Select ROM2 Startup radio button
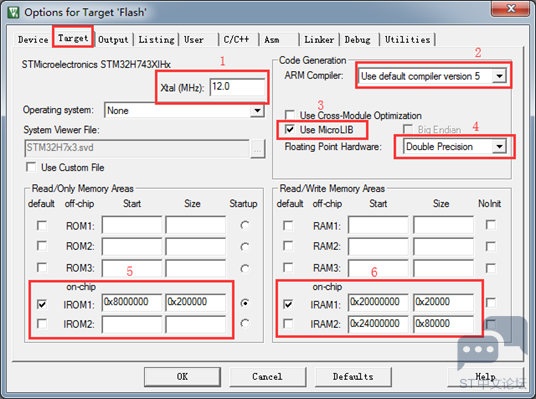Image resolution: width=536 pixels, height=399 pixels. (x=245, y=247)
